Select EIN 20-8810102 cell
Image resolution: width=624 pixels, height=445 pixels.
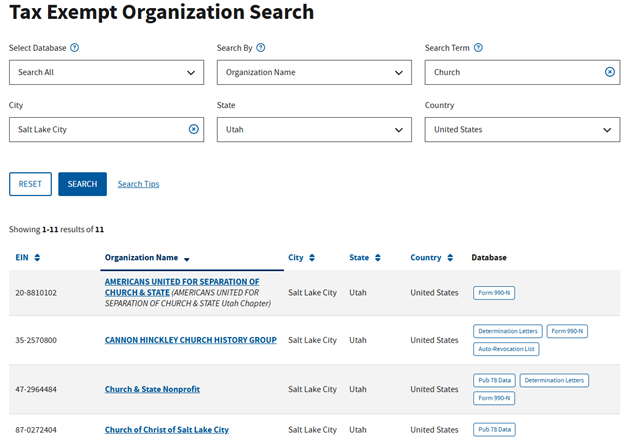[x=36, y=293]
